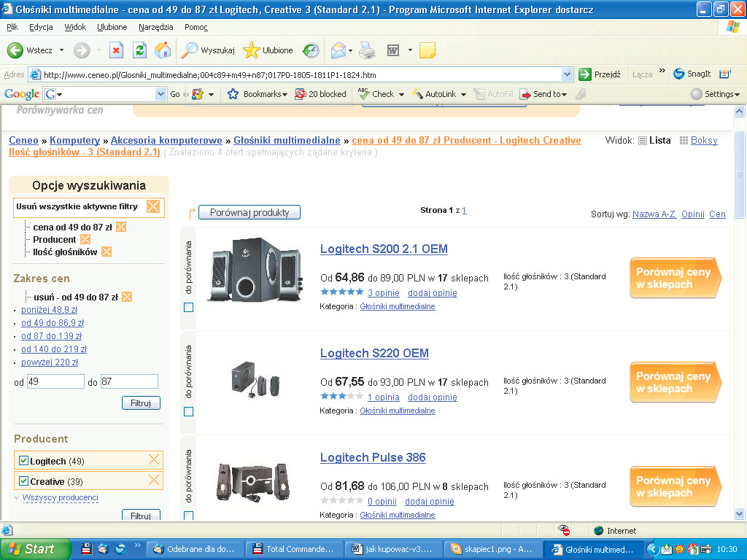Click the Porównaj produkty button
The width and height of the screenshot is (747, 560).
[x=249, y=212]
